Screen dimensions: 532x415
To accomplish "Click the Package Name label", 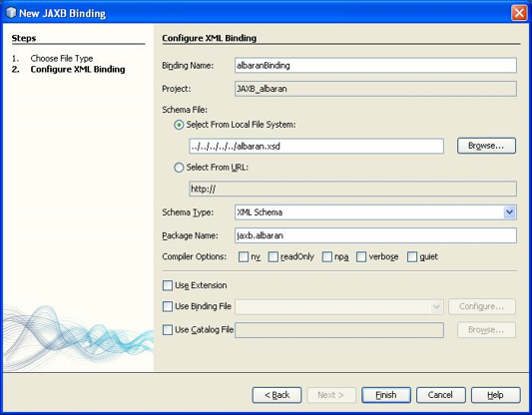I will [x=190, y=235].
